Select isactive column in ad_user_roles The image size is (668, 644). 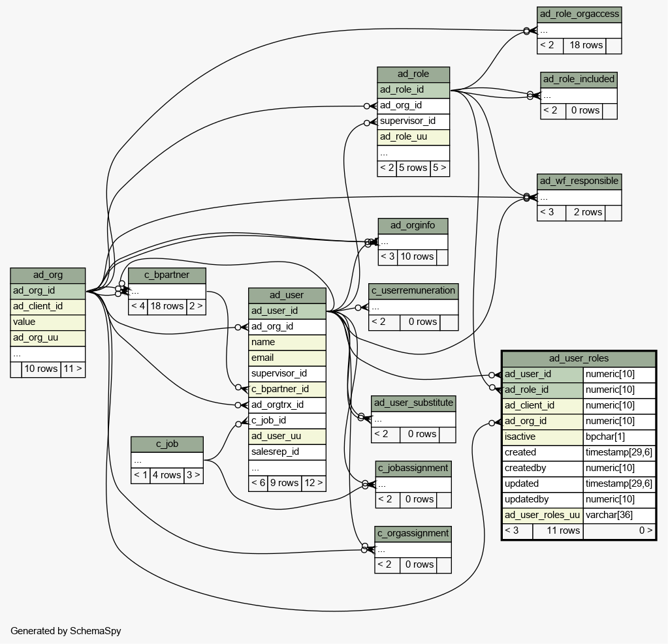pyautogui.click(x=543, y=437)
